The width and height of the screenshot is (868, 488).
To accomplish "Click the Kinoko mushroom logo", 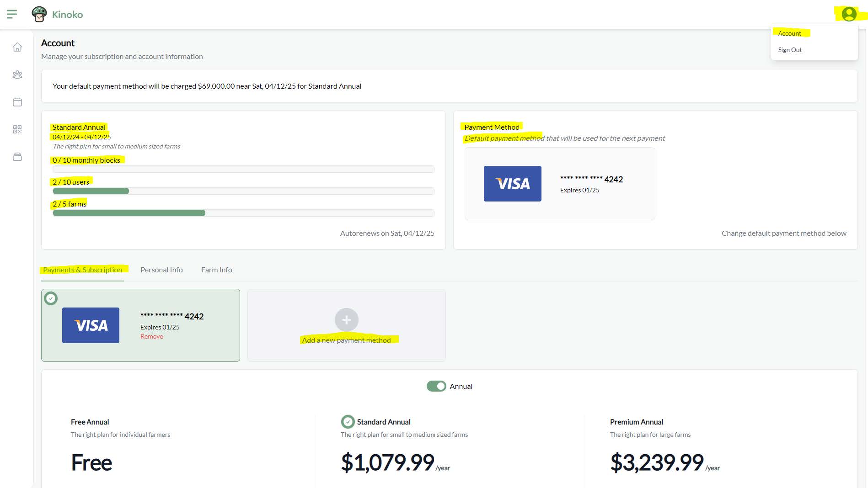I will (41, 14).
